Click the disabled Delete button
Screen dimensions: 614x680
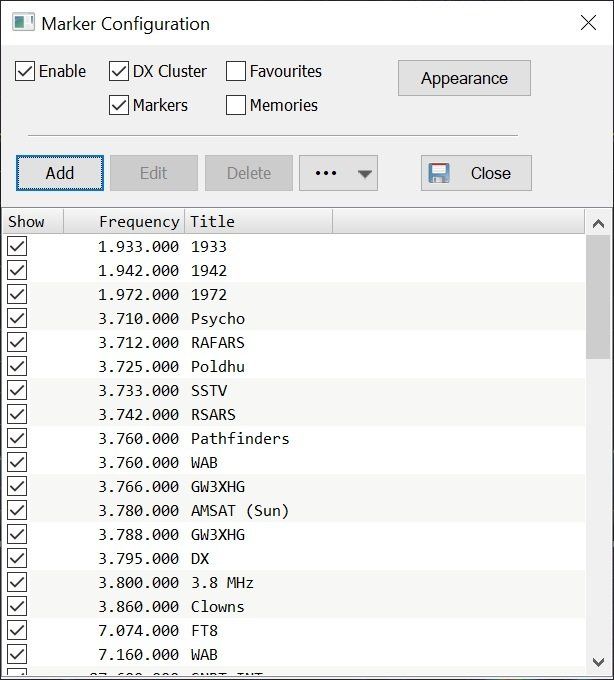(x=249, y=173)
